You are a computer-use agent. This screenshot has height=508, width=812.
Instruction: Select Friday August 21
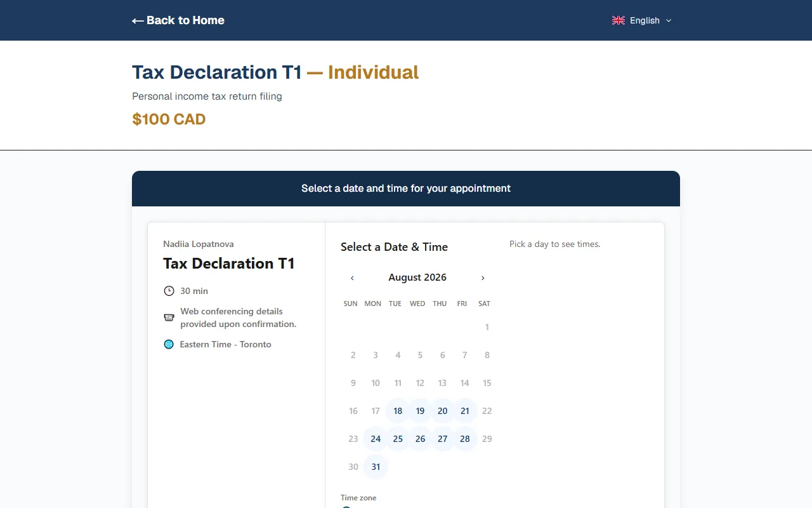(x=465, y=411)
